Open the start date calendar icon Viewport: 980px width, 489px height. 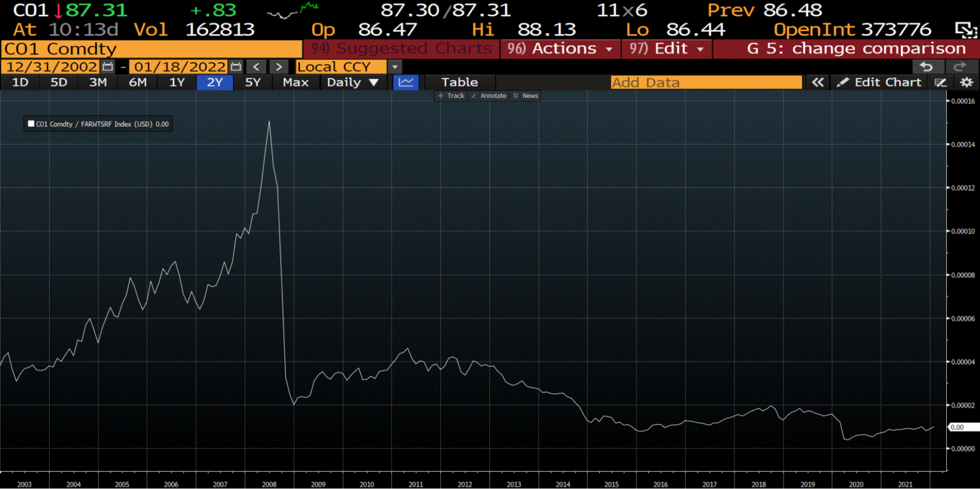point(107,66)
